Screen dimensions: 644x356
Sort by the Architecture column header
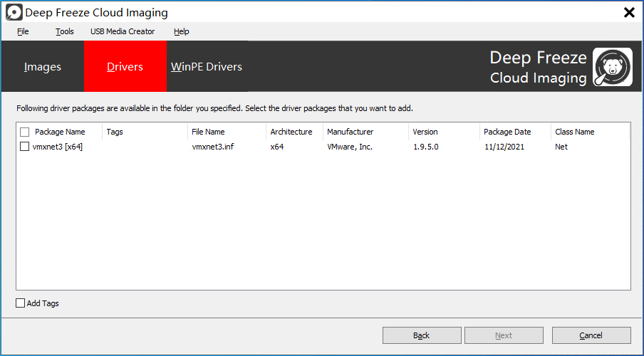point(291,132)
